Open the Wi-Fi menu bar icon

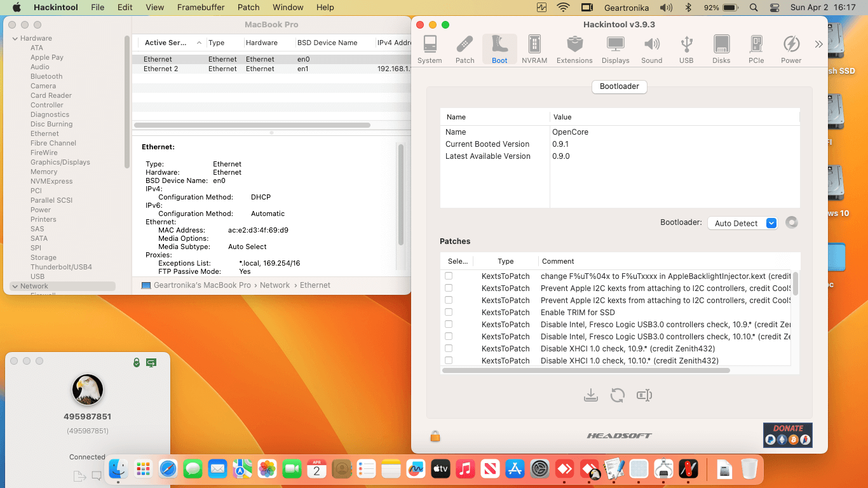[x=563, y=8]
